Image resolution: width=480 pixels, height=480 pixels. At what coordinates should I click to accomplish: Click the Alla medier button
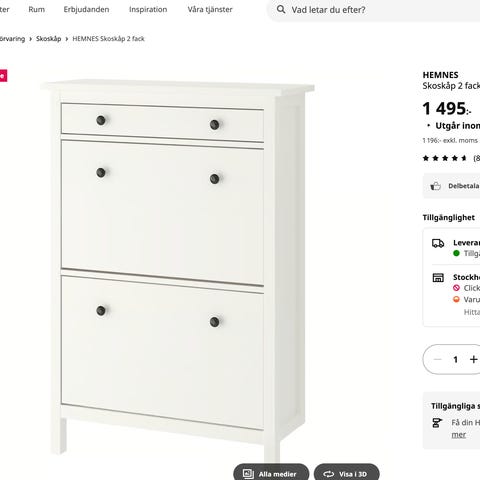tap(271, 472)
